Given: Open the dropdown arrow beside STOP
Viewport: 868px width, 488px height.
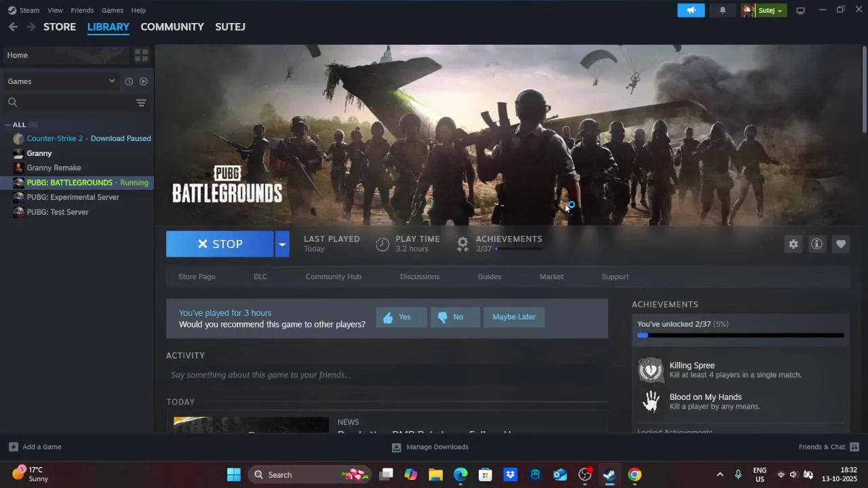Looking at the screenshot, I should 282,244.
